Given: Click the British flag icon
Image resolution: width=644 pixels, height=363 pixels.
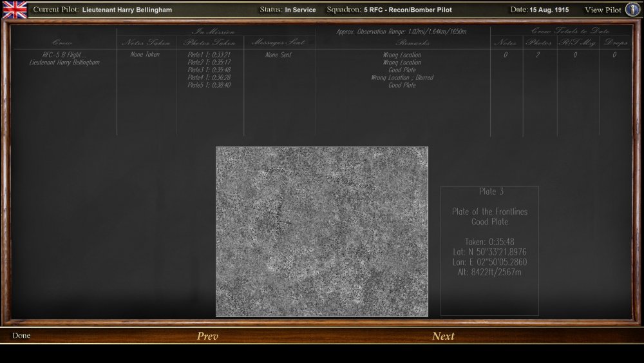Looking at the screenshot, I should click(x=14, y=10).
